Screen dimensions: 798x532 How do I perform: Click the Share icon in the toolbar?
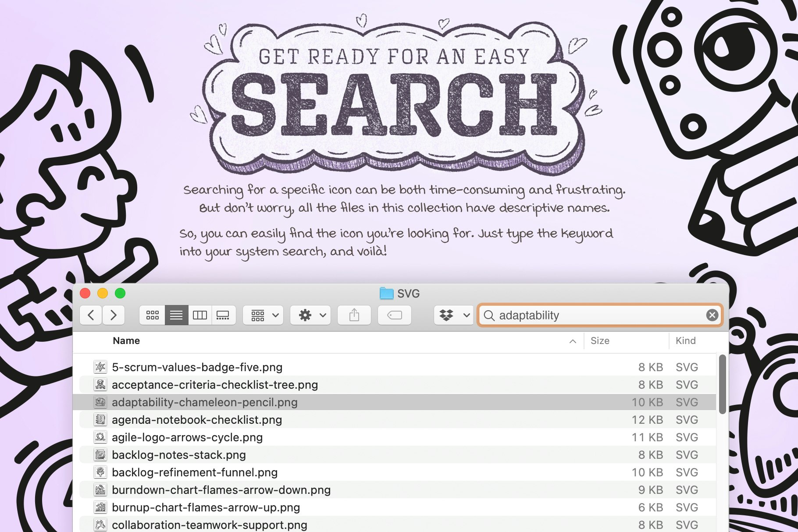pos(354,315)
